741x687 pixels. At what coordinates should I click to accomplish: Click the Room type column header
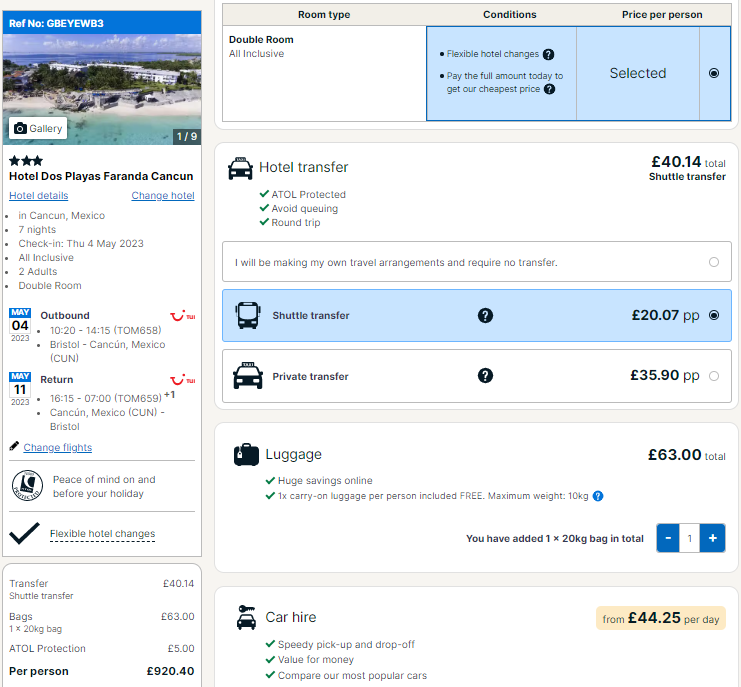(324, 15)
